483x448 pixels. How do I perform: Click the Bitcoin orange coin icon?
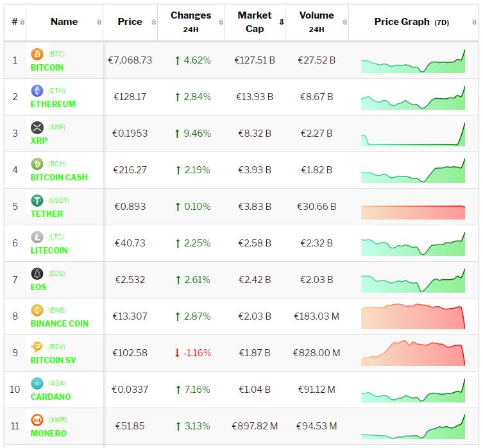[37, 55]
